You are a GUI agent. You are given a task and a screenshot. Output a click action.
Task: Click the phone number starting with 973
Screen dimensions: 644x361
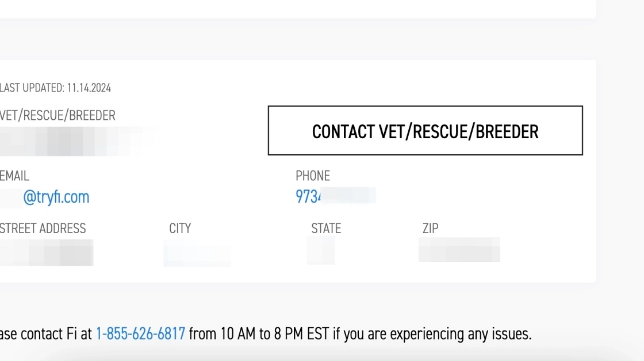point(335,196)
